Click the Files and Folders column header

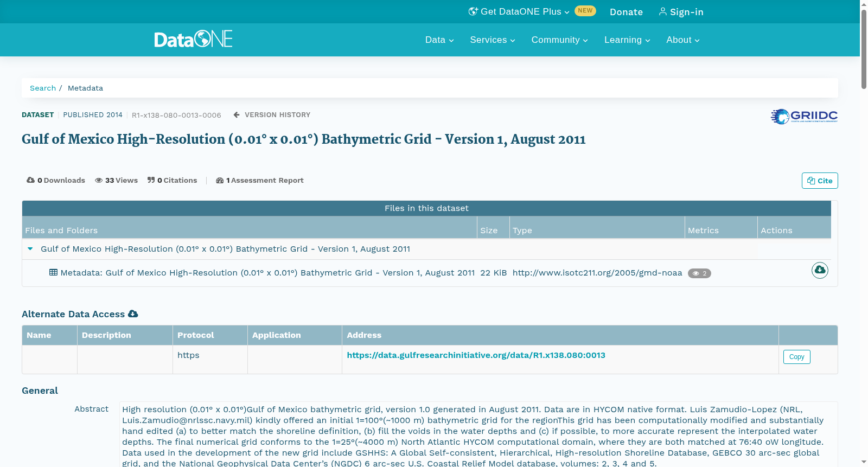(x=250, y=228)
